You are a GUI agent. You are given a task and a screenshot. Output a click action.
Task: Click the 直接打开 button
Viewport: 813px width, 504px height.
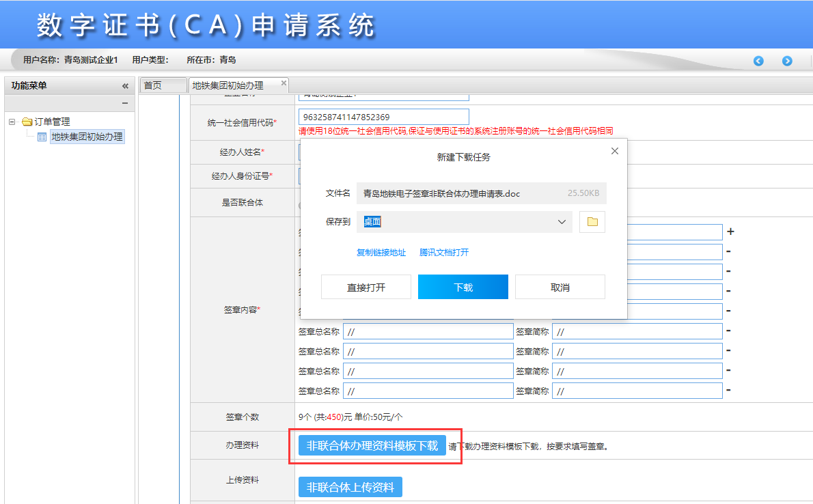click(x=366, y=287)
